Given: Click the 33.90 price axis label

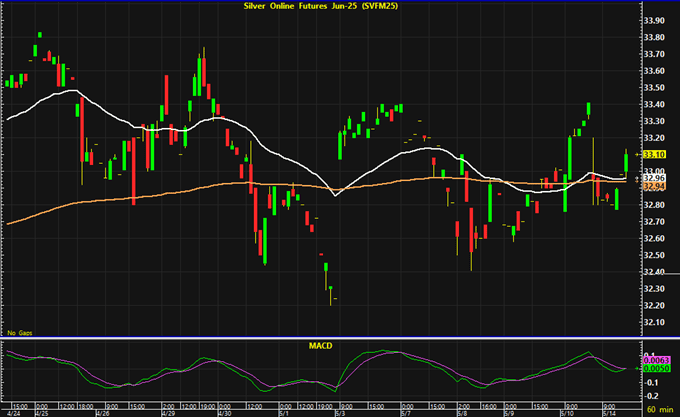Looking at the screenshot, I should 655,20.
